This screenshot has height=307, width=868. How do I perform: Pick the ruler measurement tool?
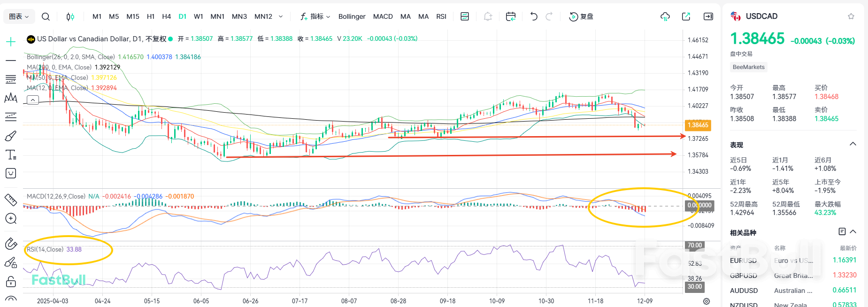[x=10, y=200]
